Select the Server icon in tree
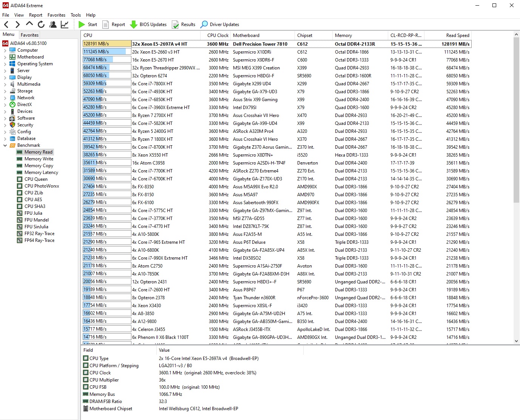 click(12, 71)
